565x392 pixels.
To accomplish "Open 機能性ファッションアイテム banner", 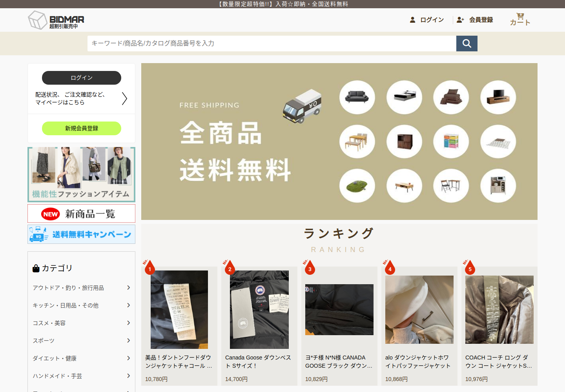I will [82, 174].
